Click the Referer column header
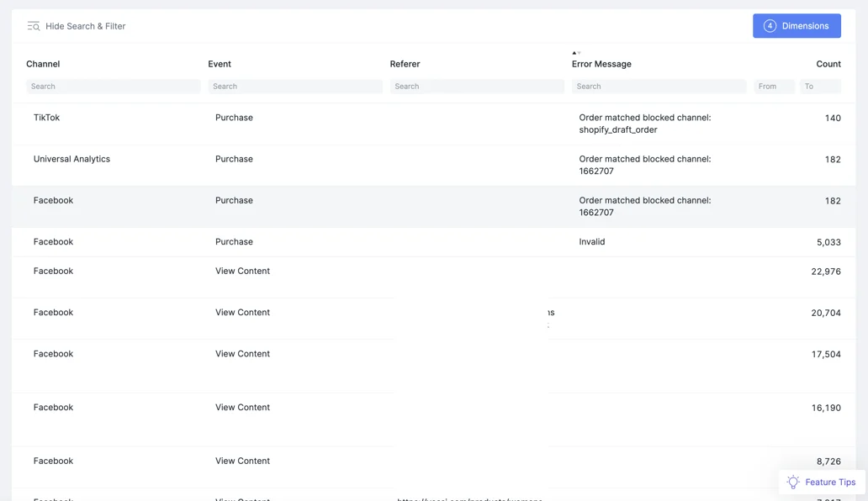Image resolution: width=868 pixels, height=501 pixels. (x=405, y=64)
